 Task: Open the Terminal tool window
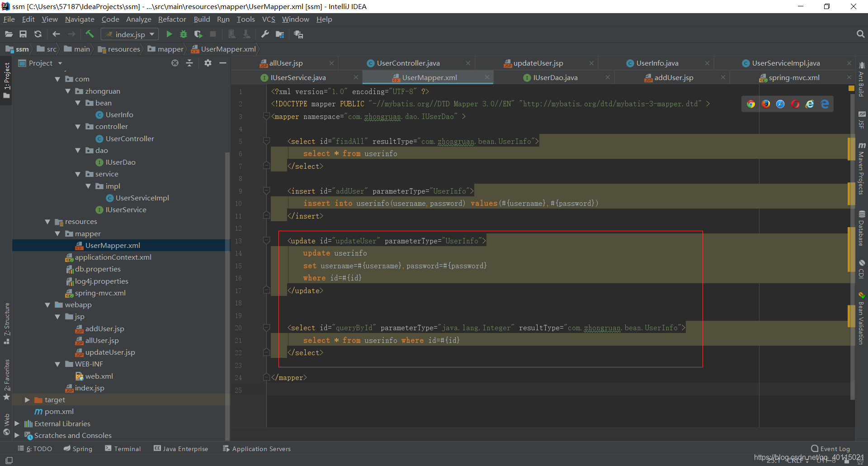123,449
